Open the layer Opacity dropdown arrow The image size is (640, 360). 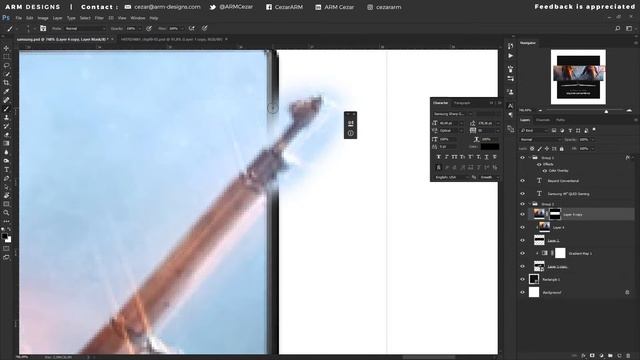[x=593, y=140]
